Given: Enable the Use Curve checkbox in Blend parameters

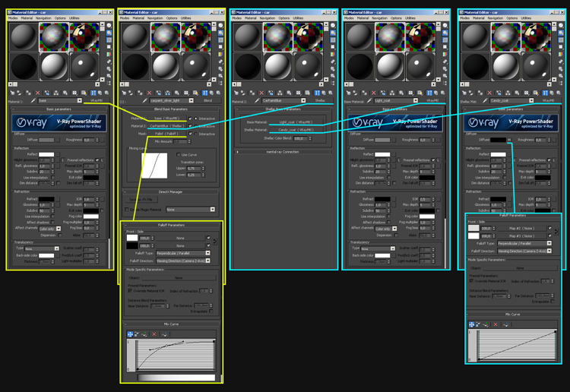Looking at the screenshot, I should click(x=179, y=155).
